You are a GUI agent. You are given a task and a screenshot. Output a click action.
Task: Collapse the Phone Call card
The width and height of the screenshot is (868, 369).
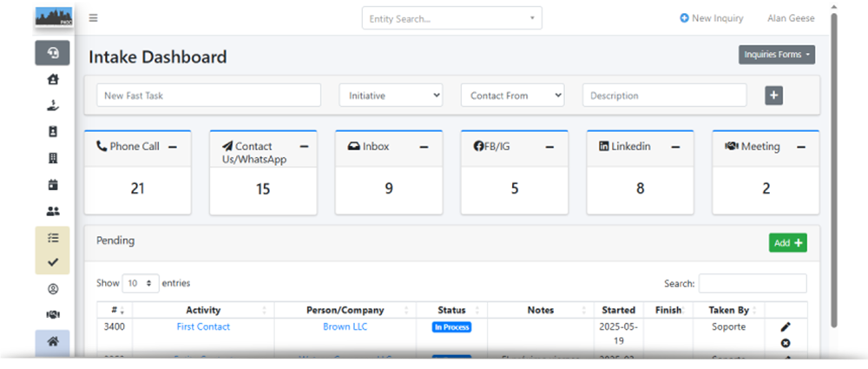click(x=173, y=148)
